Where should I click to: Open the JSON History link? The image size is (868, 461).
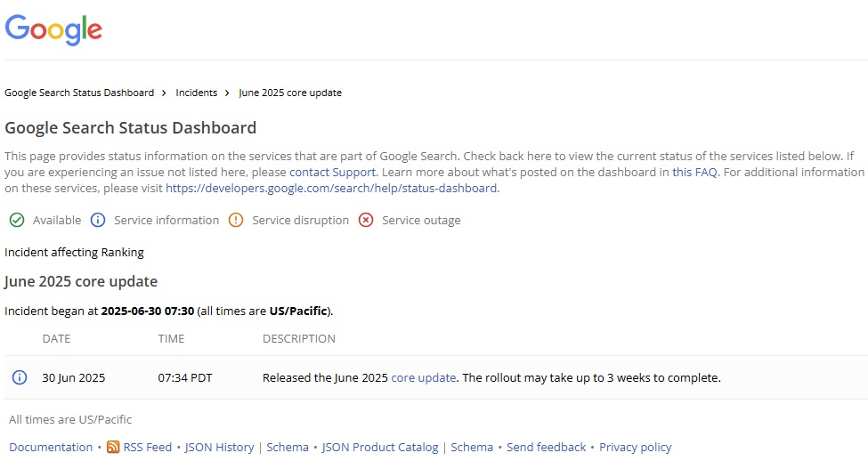[219, 448]
